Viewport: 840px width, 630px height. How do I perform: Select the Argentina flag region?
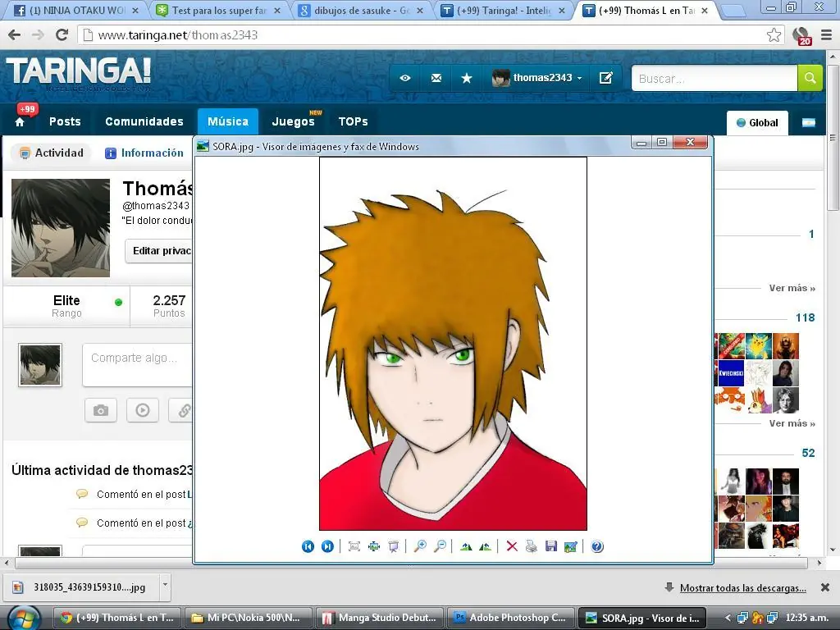click(808, 123)
